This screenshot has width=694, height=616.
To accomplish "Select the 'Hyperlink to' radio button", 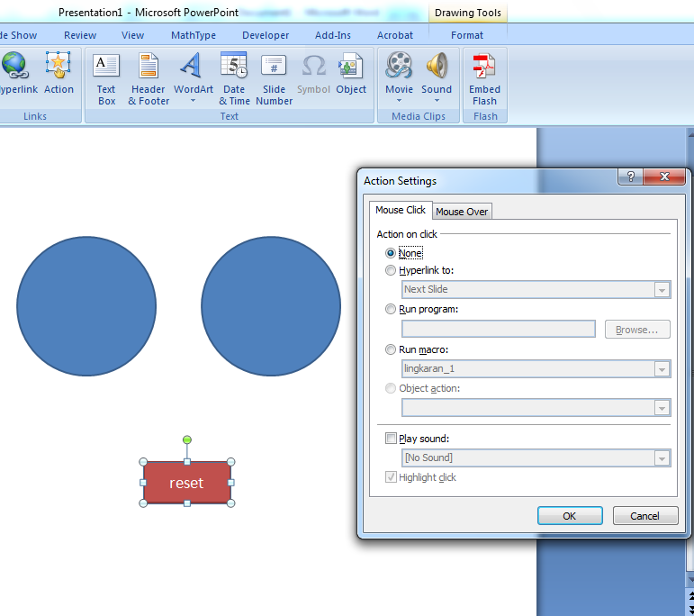I will (x=391, y=270).
